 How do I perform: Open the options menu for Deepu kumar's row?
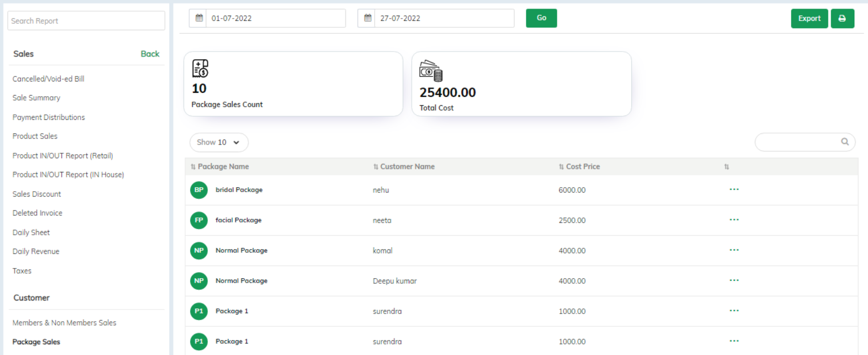coord(734,281)
